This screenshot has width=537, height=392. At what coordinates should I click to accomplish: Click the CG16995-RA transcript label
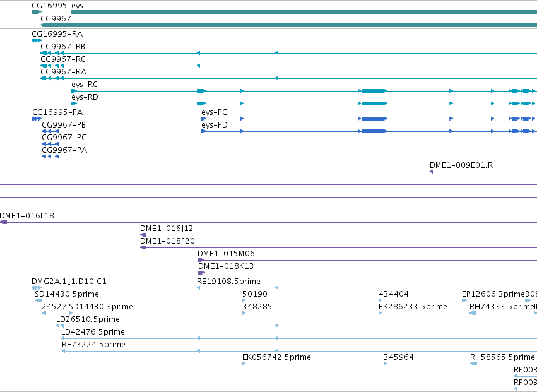tap(57, 34)
